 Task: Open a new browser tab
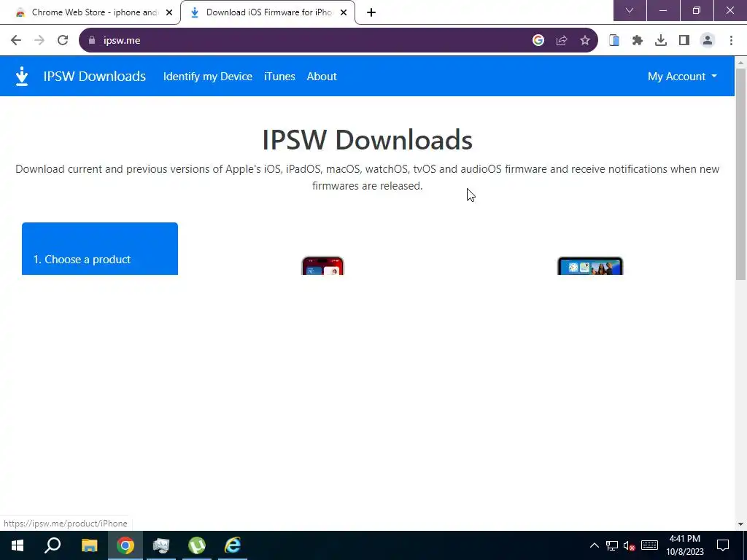click(x=371, y=12)
